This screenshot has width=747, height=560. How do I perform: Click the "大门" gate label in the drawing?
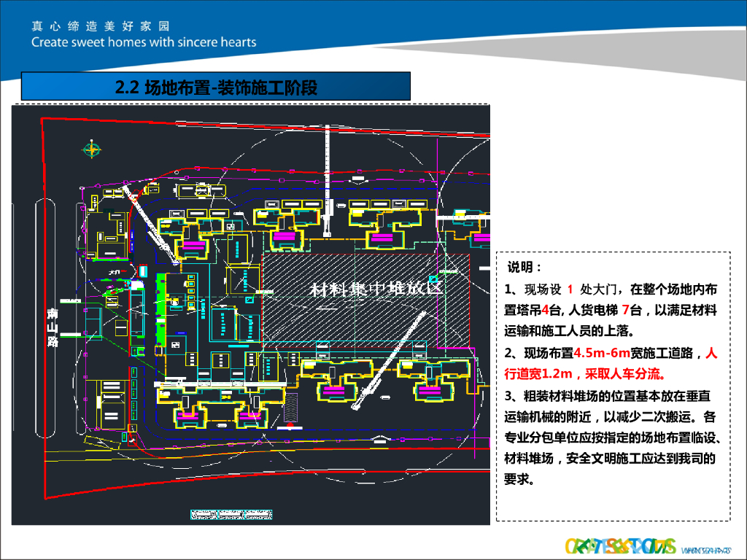(115, 272)
